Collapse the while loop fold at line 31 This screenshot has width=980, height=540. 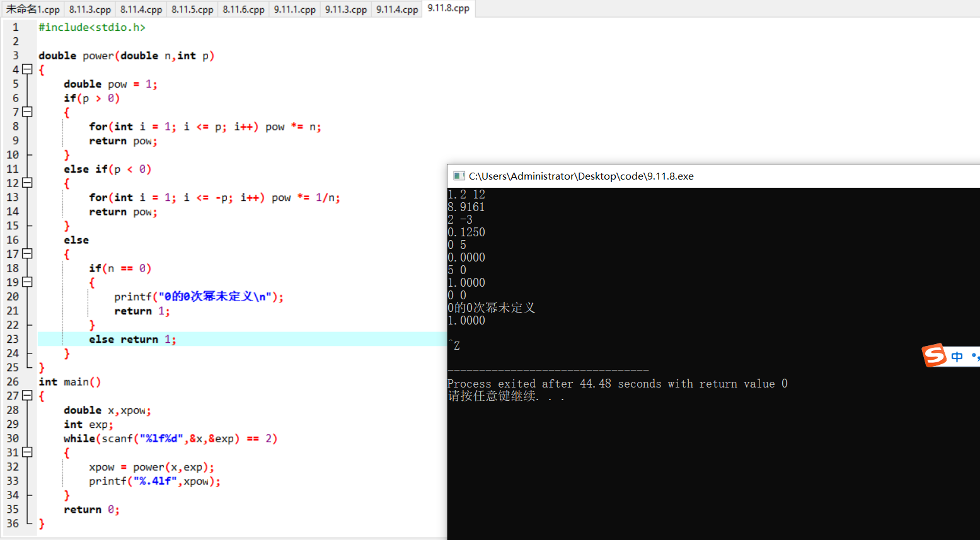27,452
